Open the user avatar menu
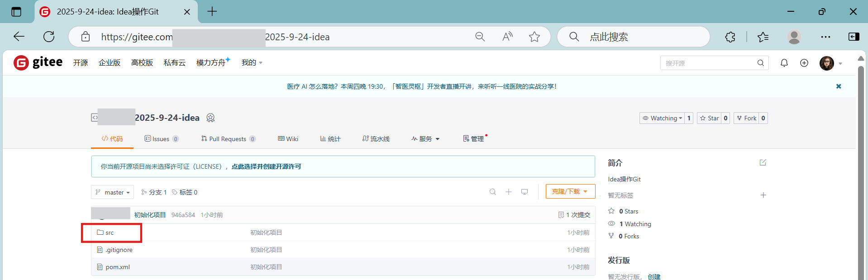 [827, 63]
